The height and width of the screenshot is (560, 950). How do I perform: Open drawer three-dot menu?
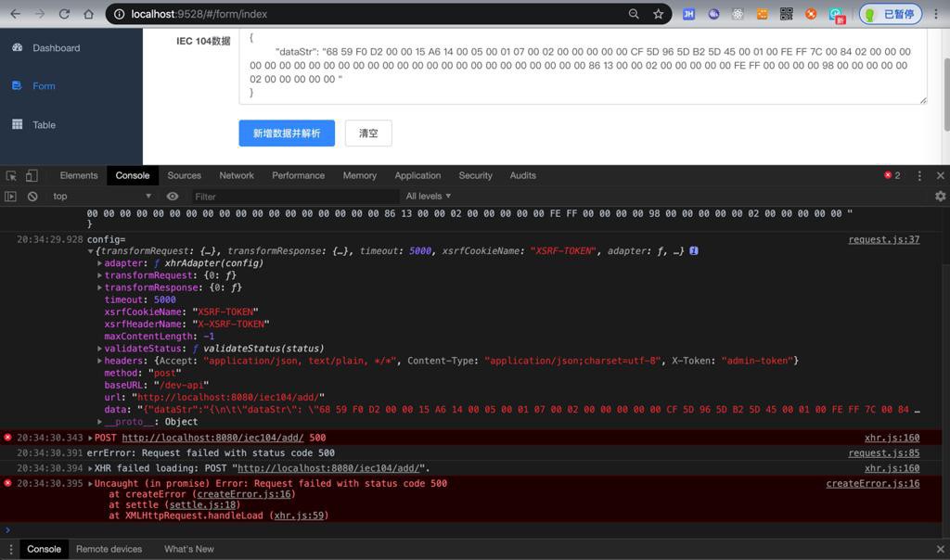pyautogui.click(x=11, y=549)
